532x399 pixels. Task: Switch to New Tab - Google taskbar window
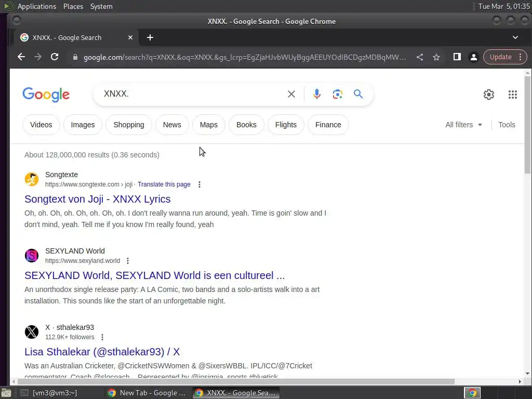[147, 393]
